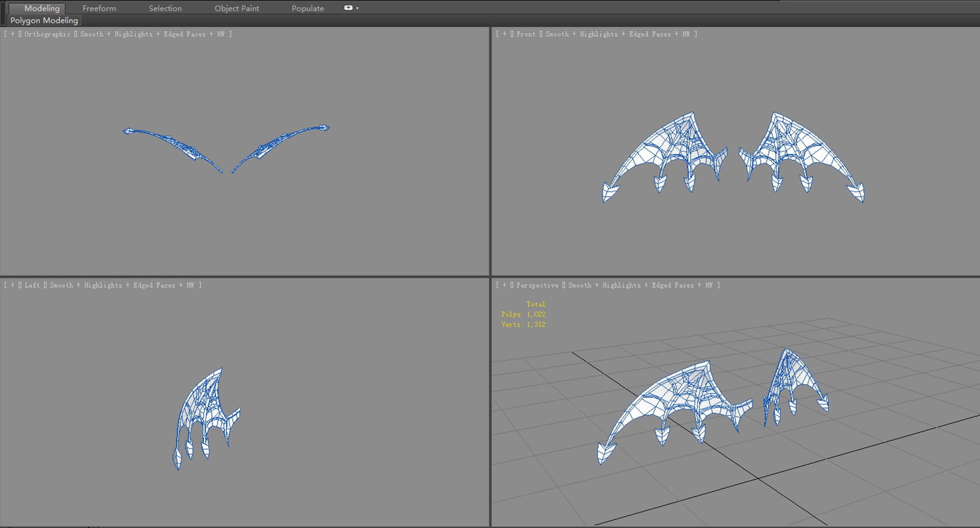The height and width of the screenshot is (528, 980).
Task: Click the Left view name label
Action: click(32, 285)
